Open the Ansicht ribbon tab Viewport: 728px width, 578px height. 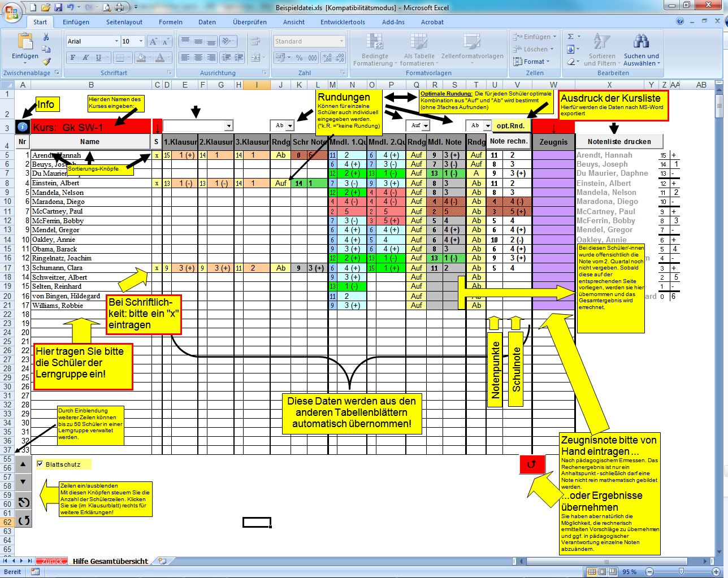pyautogui.click(x=294, y=22)
